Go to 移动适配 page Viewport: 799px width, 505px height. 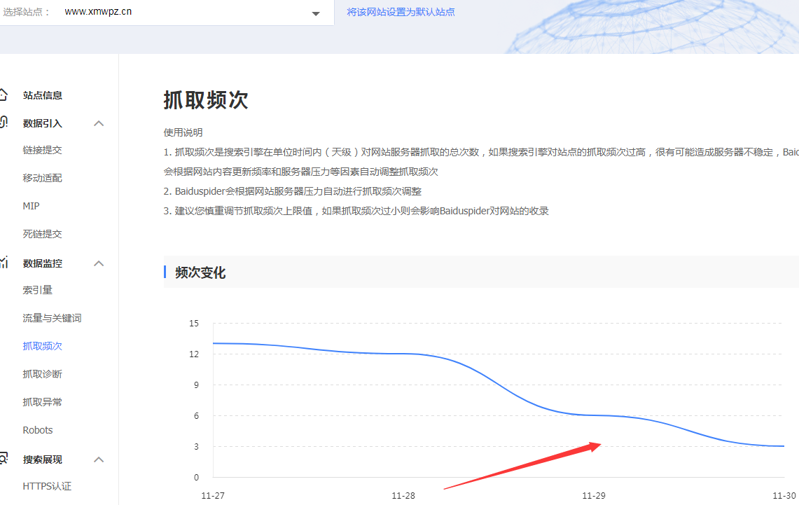coord(42,178)
